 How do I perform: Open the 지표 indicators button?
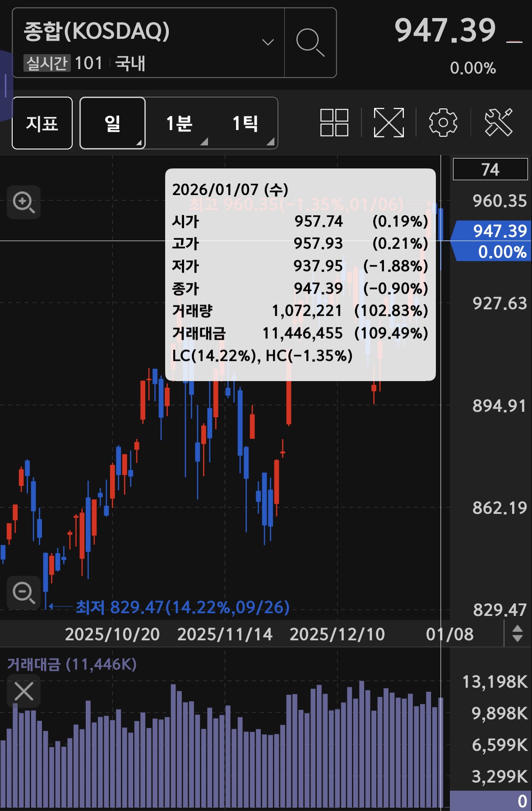coord(42,123)
